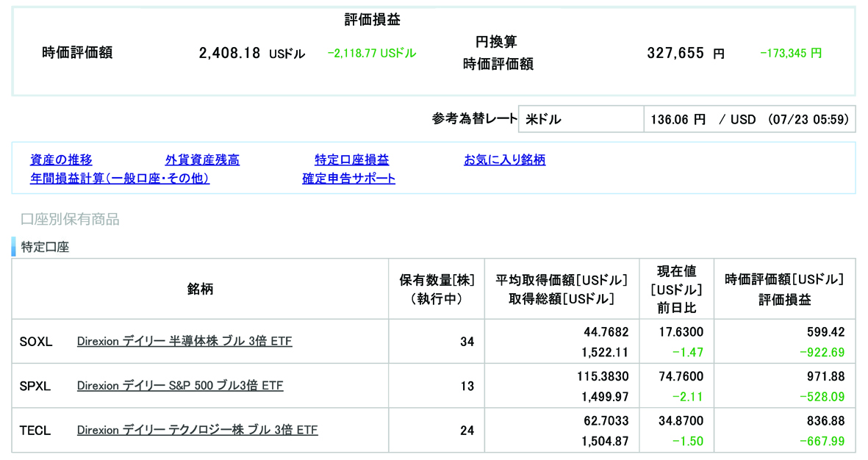The height and width of the screenshot is (460, 868).
Task: Click the 円換算 時価評価額 label
Action: pos(498,53)
